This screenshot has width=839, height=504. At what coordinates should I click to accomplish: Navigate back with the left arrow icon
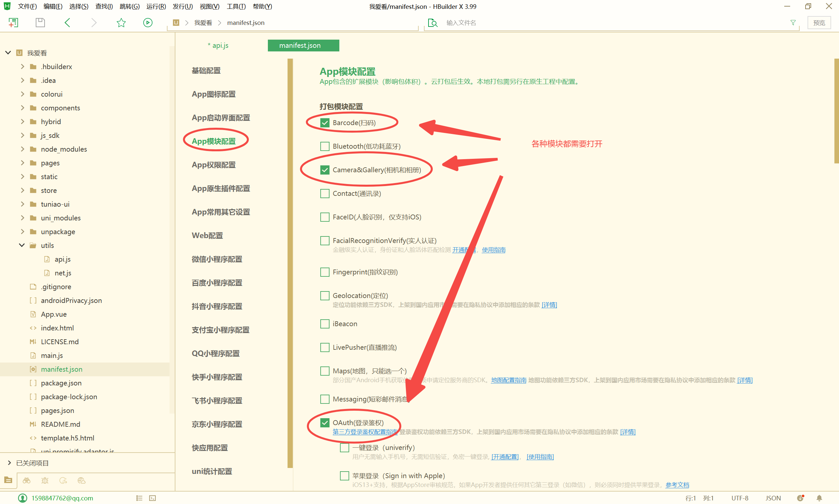pos(67,23)
